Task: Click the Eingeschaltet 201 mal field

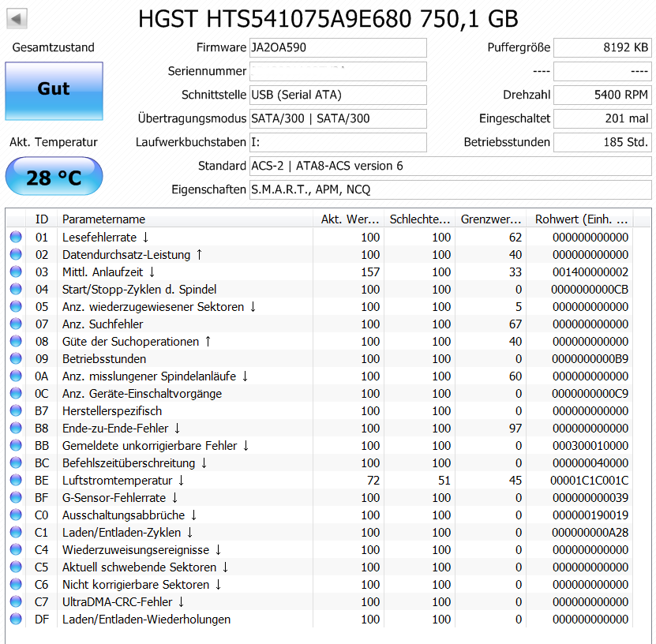Action: point(602,118)
